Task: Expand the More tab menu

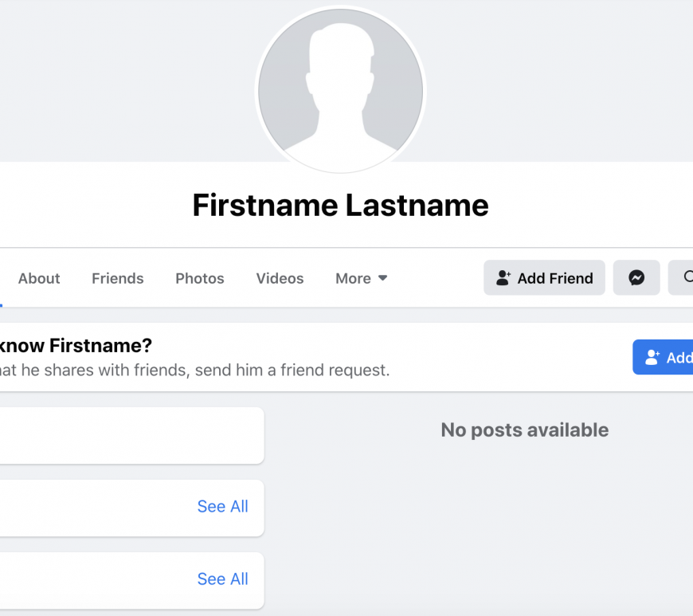Action: pyautogui.click(x=362, y=278)
